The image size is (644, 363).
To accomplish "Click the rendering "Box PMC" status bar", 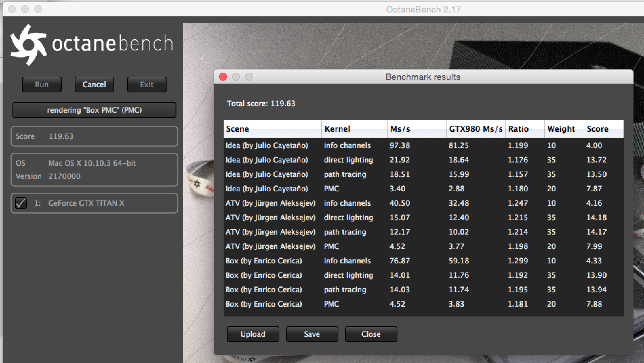I will 94,110.
